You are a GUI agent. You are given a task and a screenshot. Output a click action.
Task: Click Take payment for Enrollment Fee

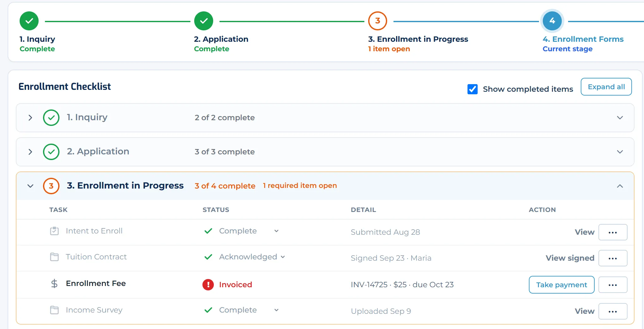tap(562, 285)
